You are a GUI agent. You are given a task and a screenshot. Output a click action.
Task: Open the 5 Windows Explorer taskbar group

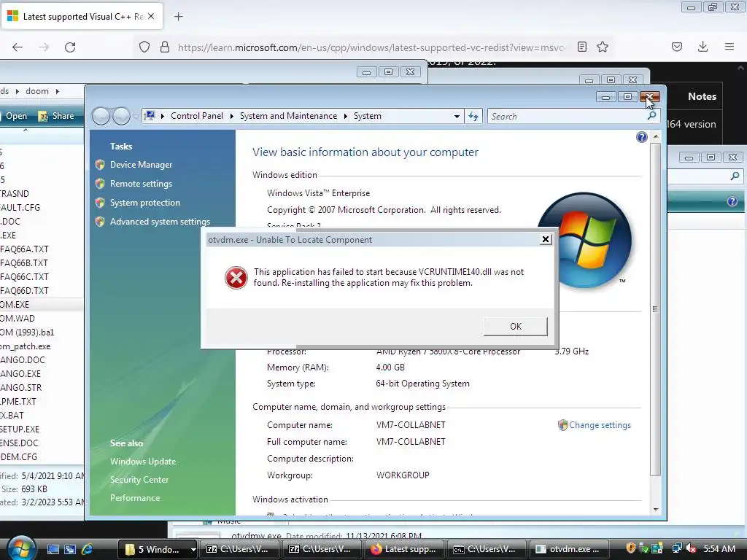158,549
